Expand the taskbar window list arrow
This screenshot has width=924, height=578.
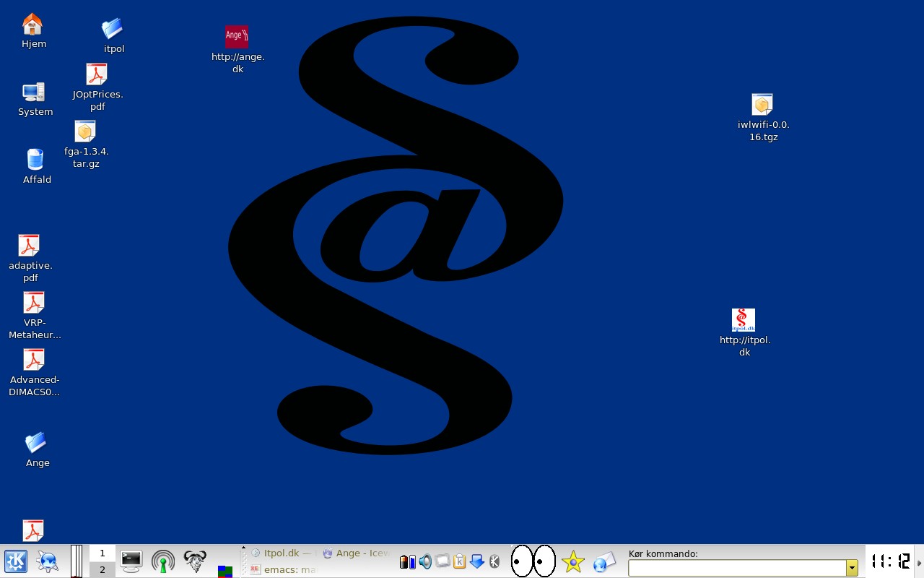click(243, 549)
